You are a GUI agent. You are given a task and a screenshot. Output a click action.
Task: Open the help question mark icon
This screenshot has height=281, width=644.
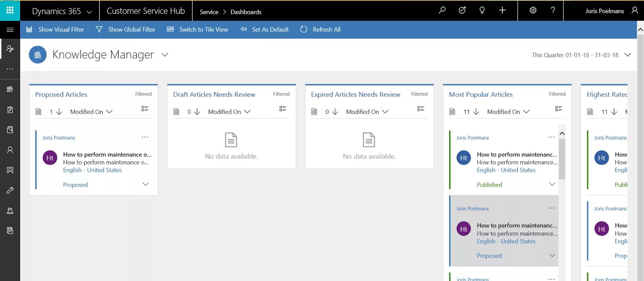pos(553,10)
